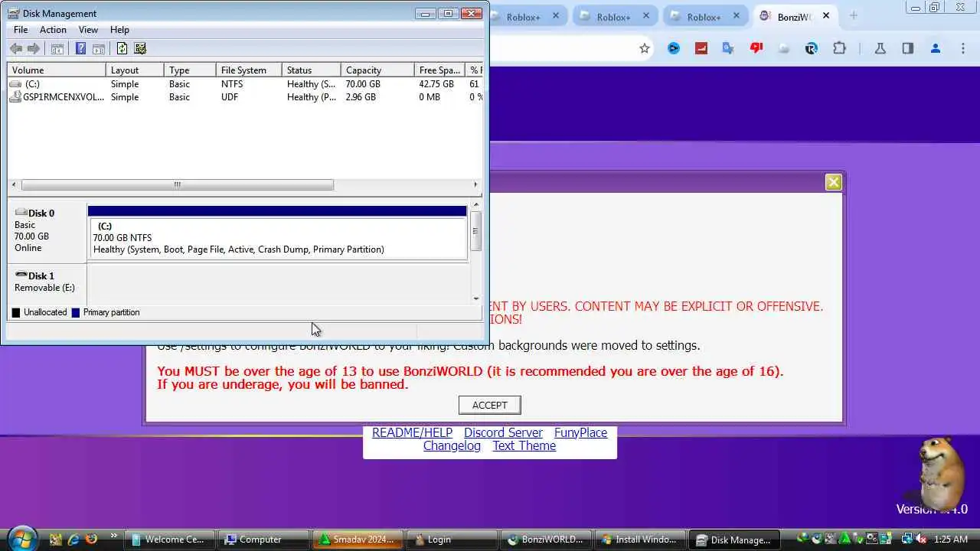Open the View menu
This screenshot has height=551, width=980.
pyautogui.click(x=88, y=30)
